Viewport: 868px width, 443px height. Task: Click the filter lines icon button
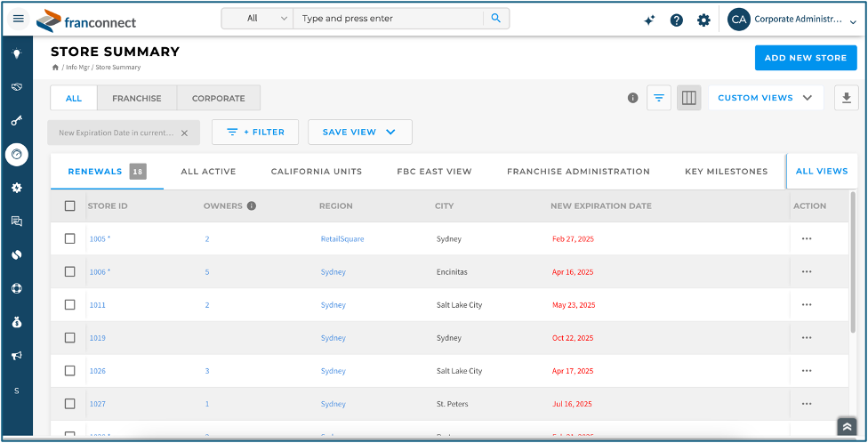tap(659, 98)
